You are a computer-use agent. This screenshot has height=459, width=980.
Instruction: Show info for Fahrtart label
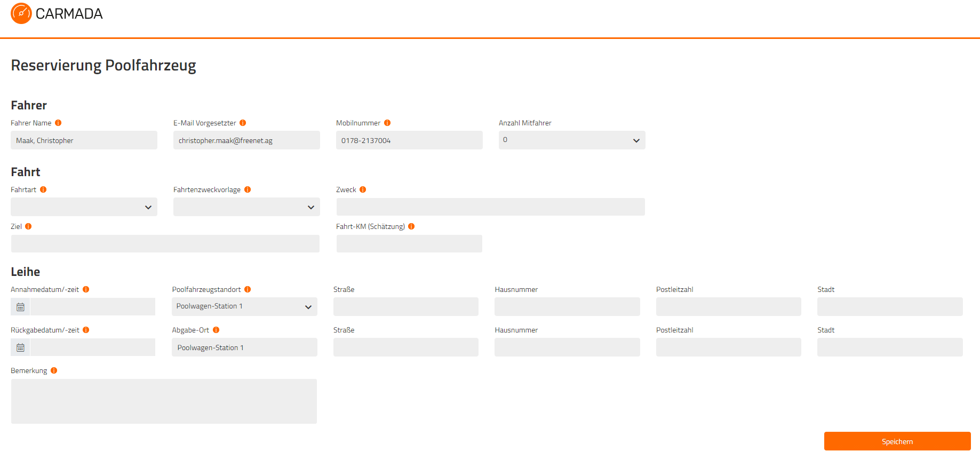(43, 189)
